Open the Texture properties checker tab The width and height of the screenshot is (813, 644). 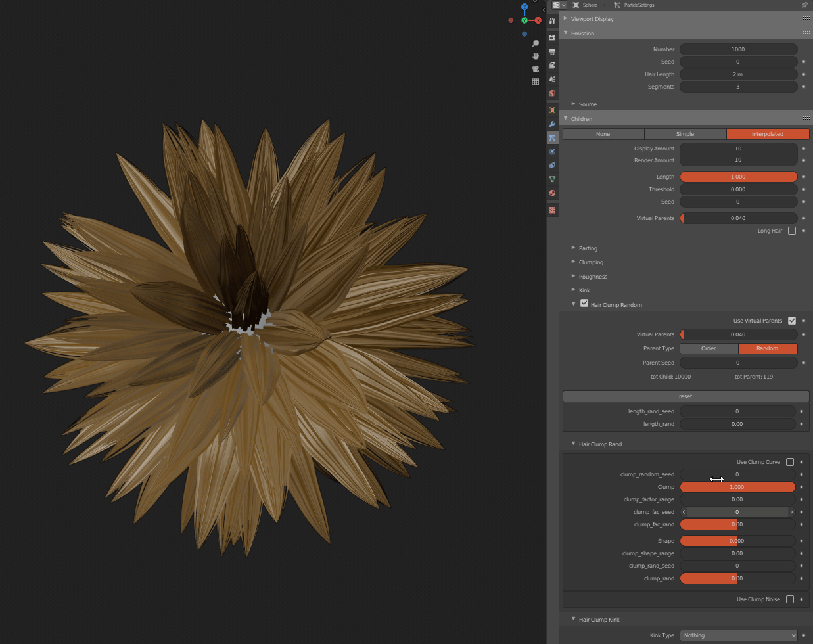tap(552, 210)
